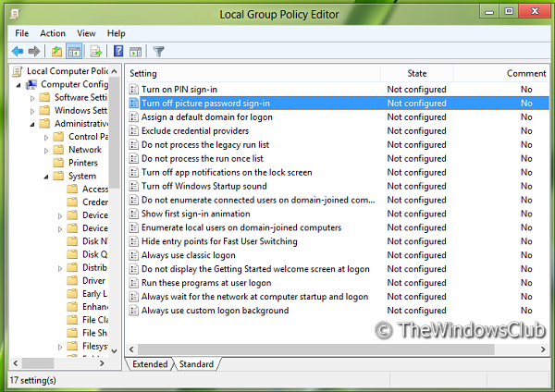Viewport: 555px width, 392px height.
Task: Click settings list scroll right arrow
Action: coord(543,349)
